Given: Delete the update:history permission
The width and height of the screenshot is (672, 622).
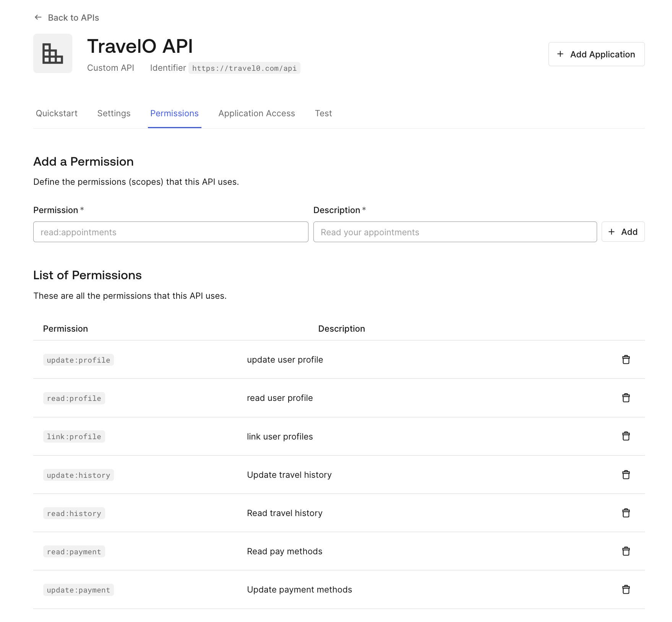Looking at the screenshot, I should click(x=626, y=475).
